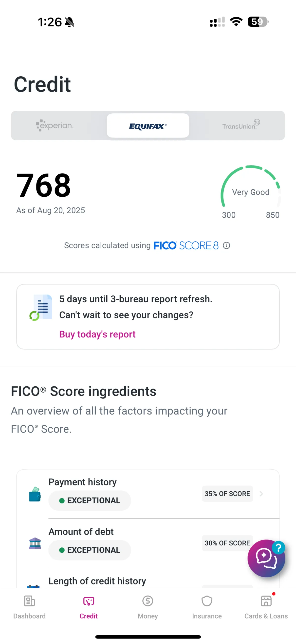
Task: Switch to the TransUnion bureau
Action: tap(240, 125)
